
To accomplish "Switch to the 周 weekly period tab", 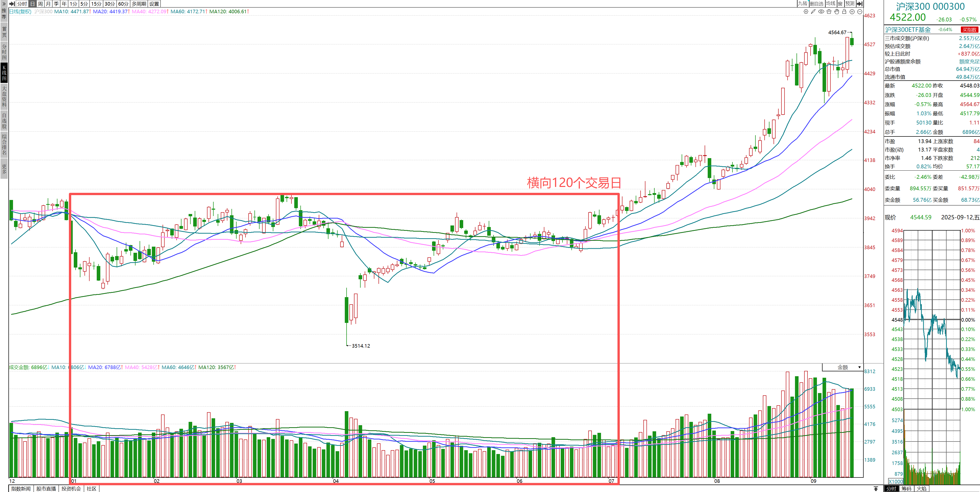I will point(40,4).
